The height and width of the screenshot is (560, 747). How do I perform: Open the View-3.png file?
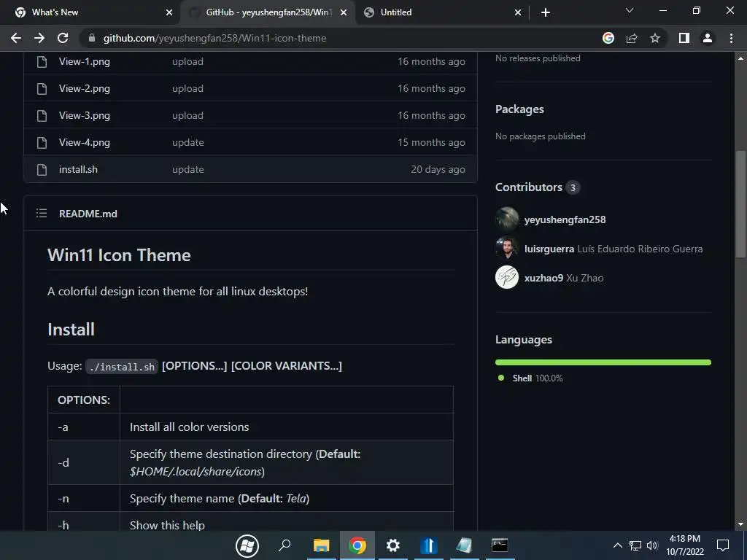pos(85,115)
